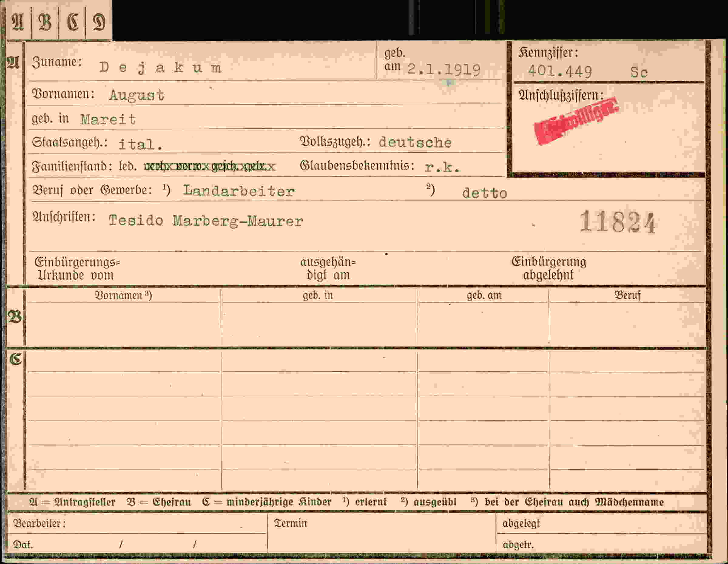Screen dimensions: 728x564
Task: Click the 'Familienstand:' label
Action: [x=72, y=166]
